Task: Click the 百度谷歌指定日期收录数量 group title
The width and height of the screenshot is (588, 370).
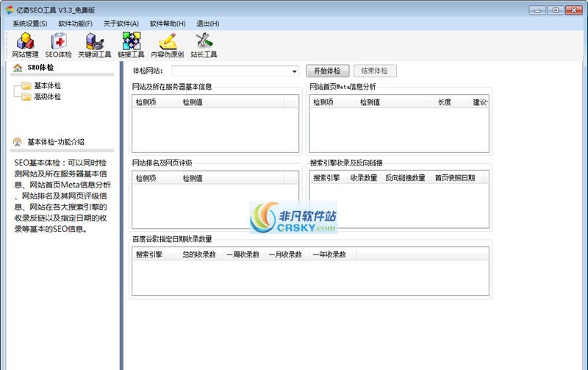Action: click(172, 239)
